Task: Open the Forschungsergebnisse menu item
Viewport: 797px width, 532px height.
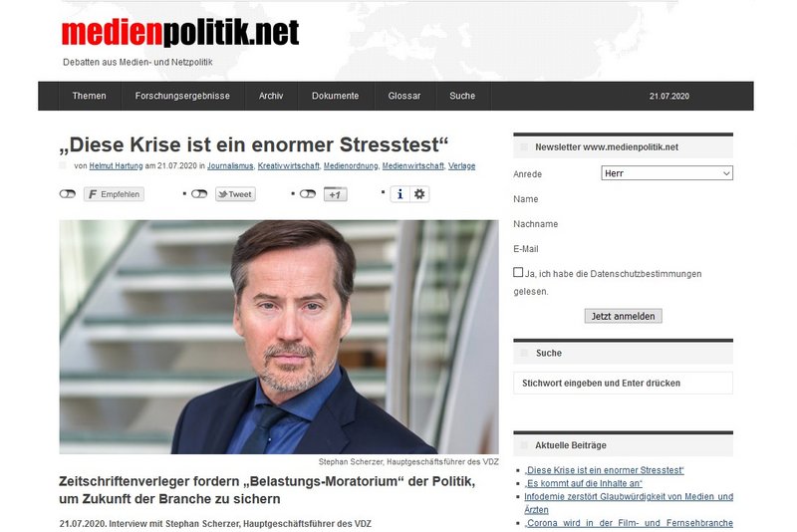Action: tap(182, 96)
